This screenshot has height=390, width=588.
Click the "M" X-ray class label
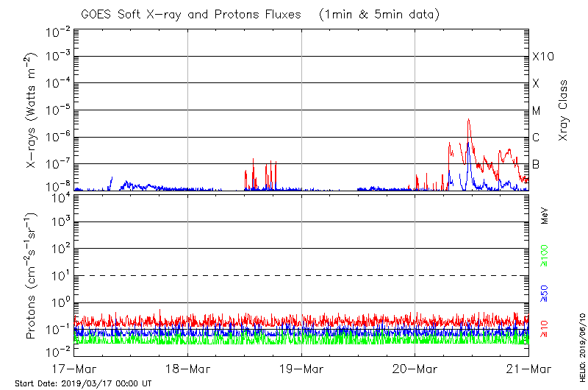537,110
